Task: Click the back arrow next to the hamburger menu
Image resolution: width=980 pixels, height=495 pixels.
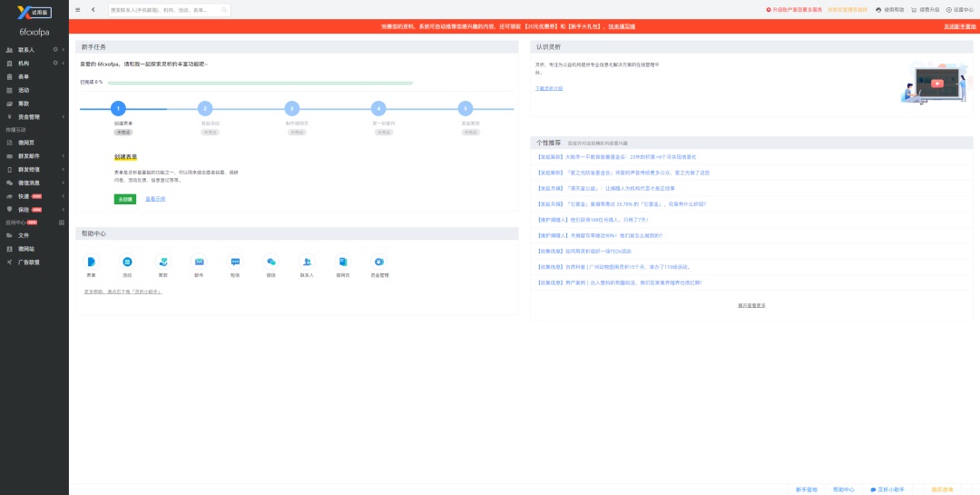Action: click(x=93, y=9)
